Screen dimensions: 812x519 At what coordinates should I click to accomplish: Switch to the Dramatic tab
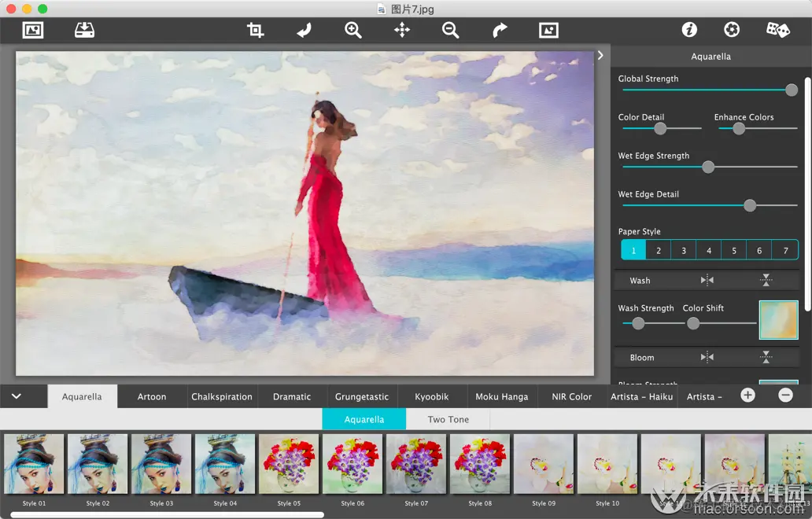[x=292, y=396]
